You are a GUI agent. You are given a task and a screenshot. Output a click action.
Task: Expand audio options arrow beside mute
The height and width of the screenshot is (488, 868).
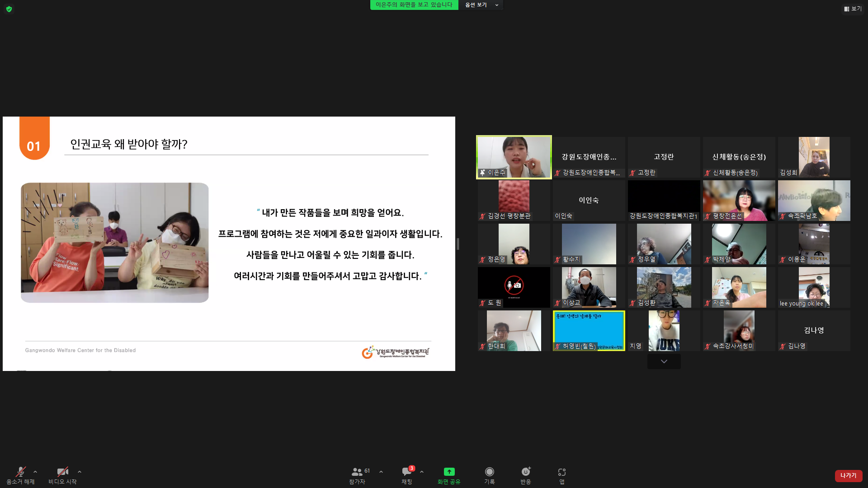pos(35,472)
